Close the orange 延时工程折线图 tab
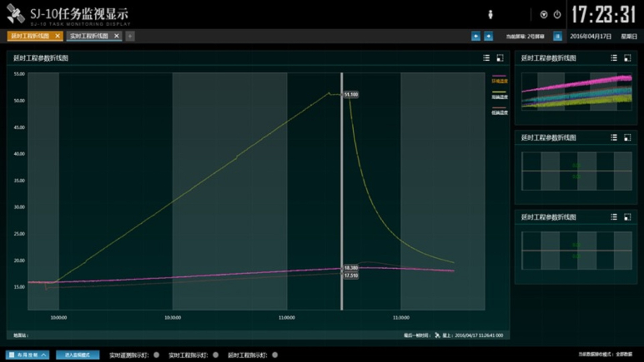 [x=57, y=36]
